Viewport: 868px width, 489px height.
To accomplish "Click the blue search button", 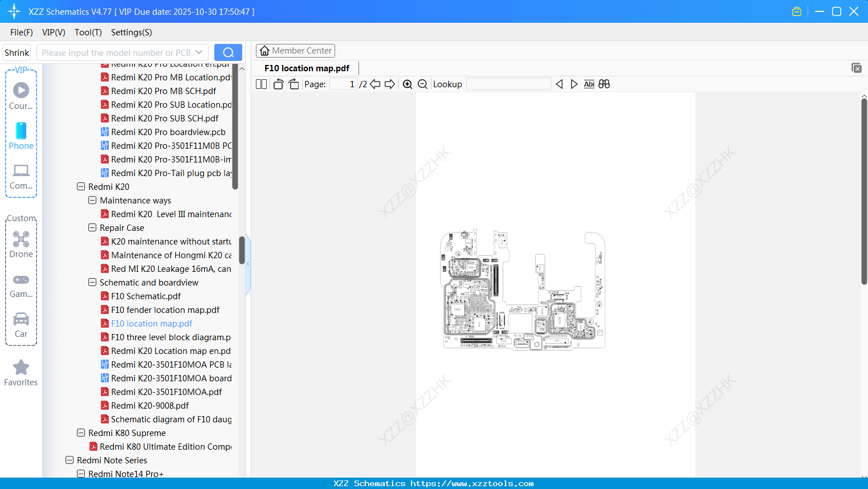I will tap(227, 52).
